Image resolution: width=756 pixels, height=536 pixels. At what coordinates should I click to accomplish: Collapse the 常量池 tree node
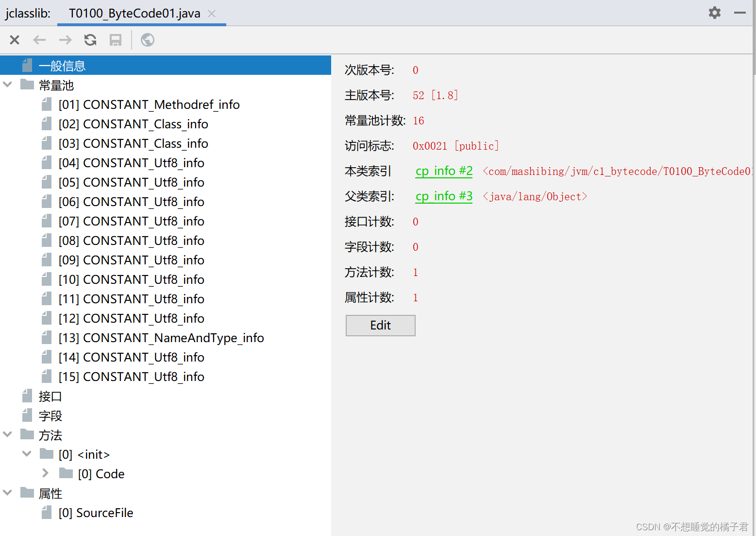click(7, 85)
